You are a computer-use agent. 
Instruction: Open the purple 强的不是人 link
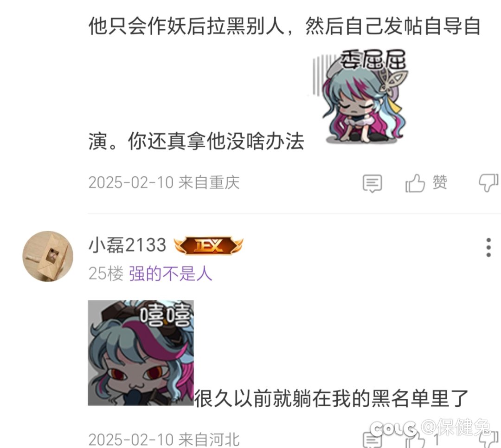pos(171,274)
